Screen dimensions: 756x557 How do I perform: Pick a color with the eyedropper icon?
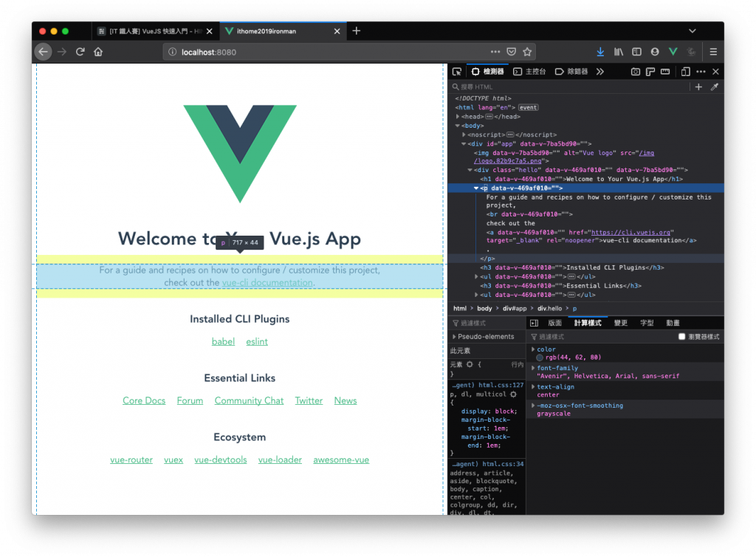(x=715, y=87)
